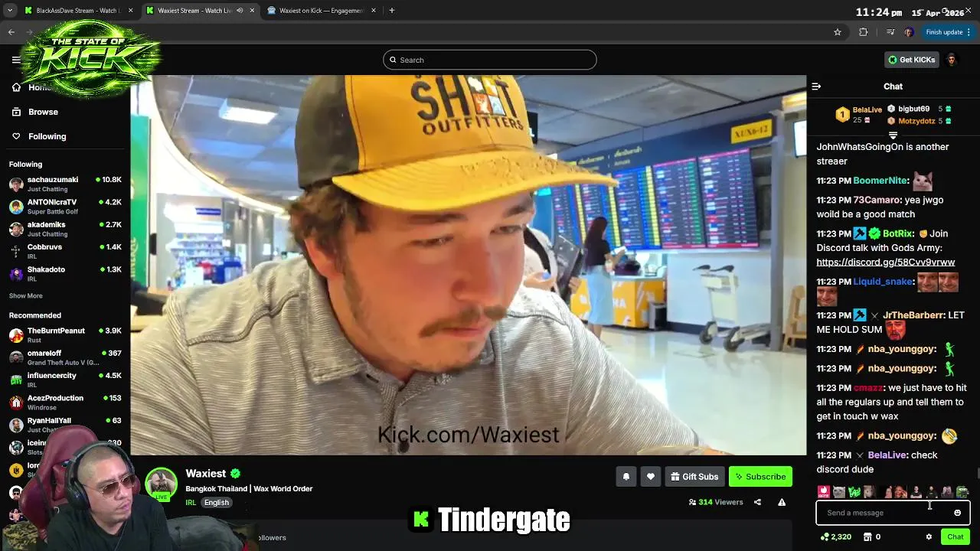
Task: Click the 314 Viewers count
Action: click(x=716, y=502)
